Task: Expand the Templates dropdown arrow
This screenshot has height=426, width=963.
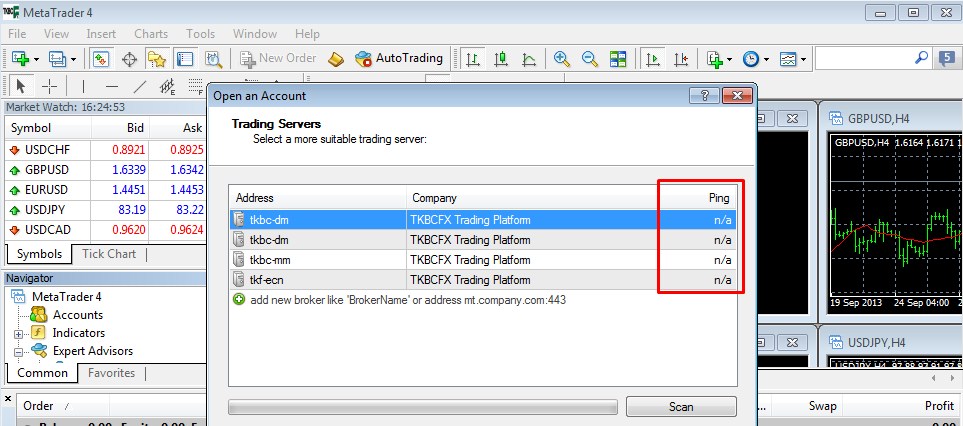Action: [x=803, y=60]
